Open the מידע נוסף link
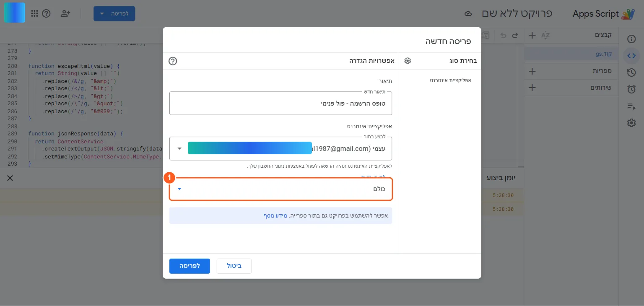644x306 pixels. (275, 215)
